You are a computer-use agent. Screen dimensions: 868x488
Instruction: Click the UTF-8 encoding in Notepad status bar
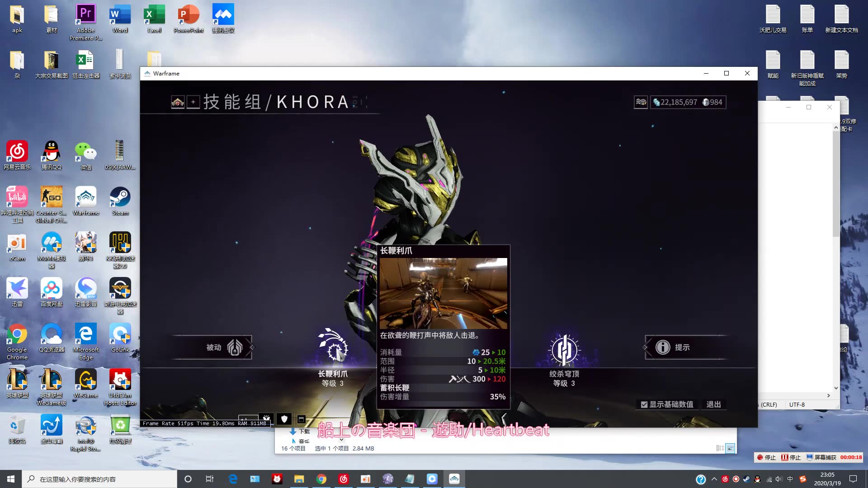point(797,404)
